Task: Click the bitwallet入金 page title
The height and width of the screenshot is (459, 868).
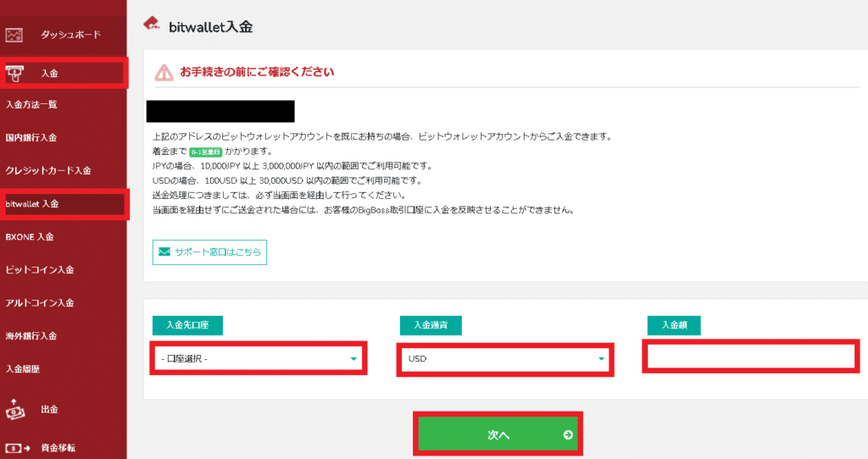Action: (x=211, y=27)
